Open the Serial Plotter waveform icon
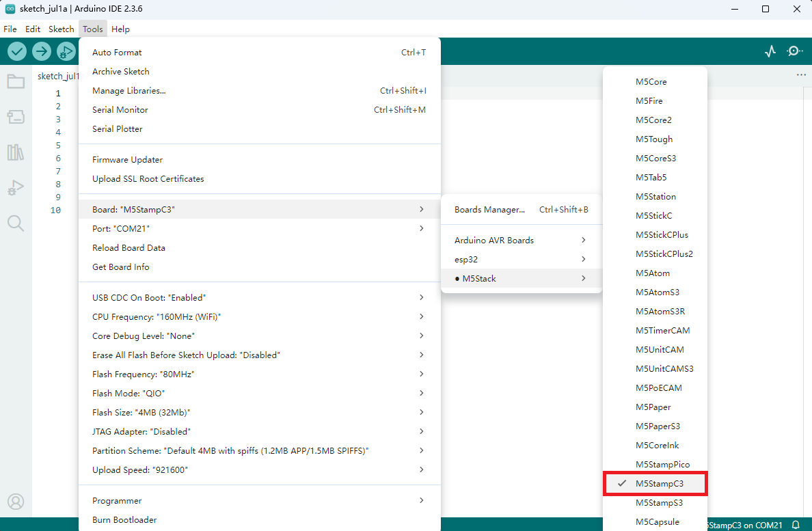 [x=770, y=51]
